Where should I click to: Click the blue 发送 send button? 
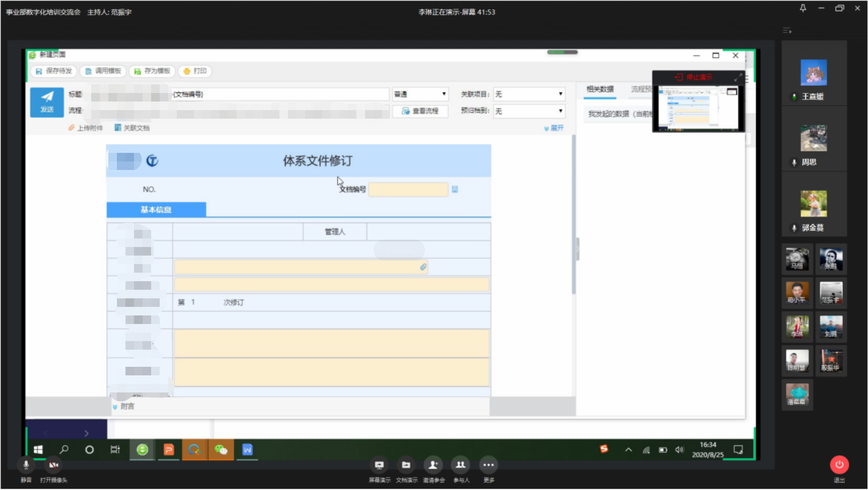coord(47,102)
